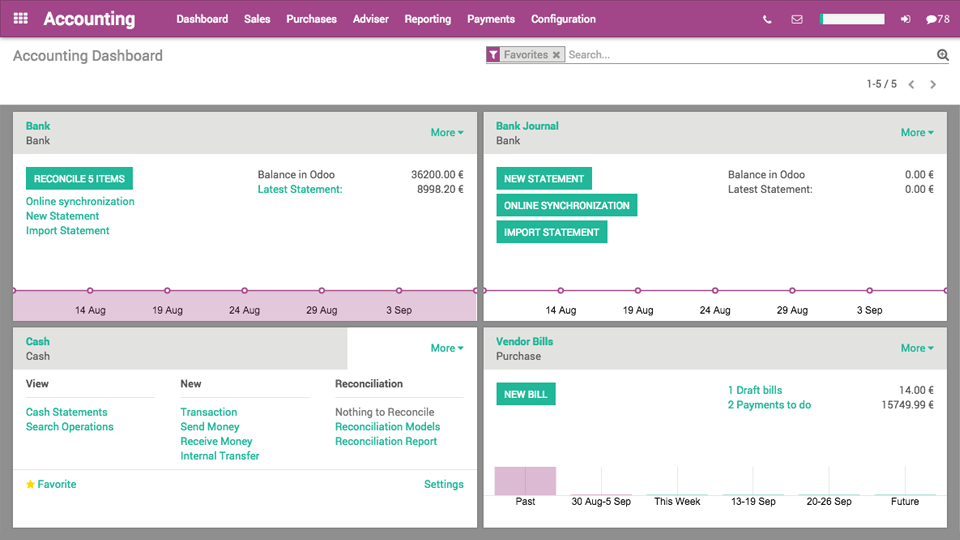Expand the More dropdown on Bank card

click(x=446, y=132)
